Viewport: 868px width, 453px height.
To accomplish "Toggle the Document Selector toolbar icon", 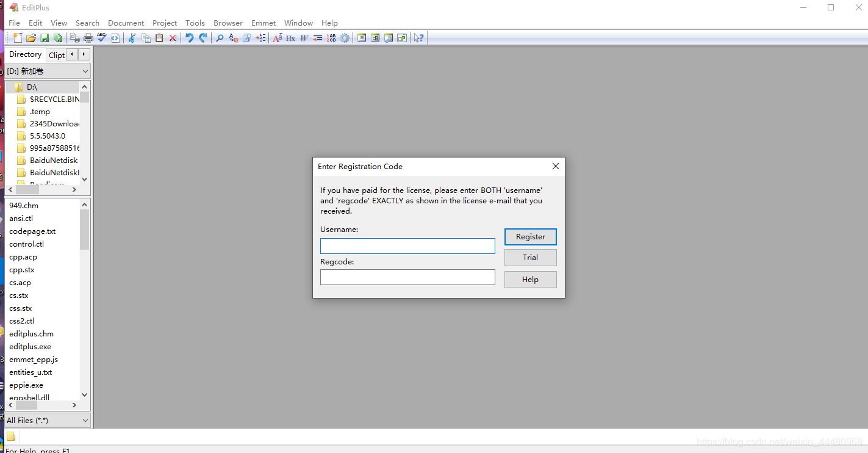I will pyautogui.click(x=375, y=38).
